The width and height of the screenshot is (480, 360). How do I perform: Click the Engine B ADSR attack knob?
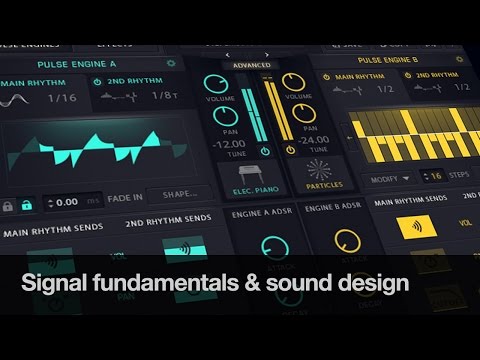coord(347,241)
